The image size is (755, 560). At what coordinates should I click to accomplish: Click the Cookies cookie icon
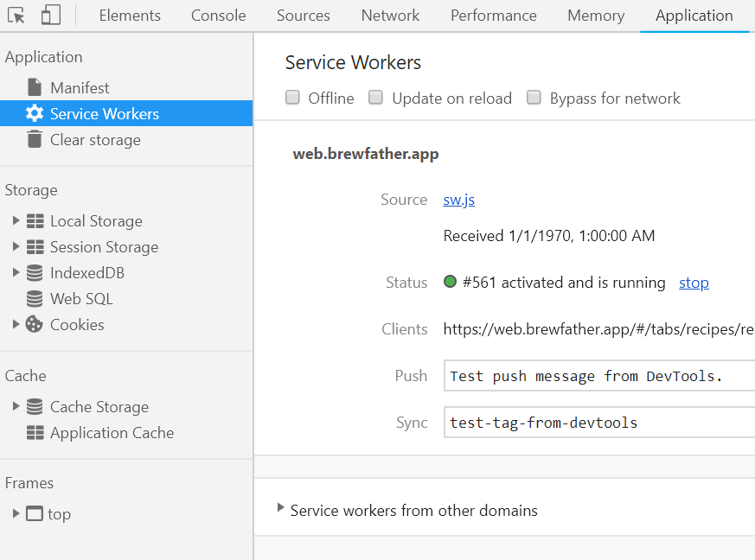(x=35, y=324)
